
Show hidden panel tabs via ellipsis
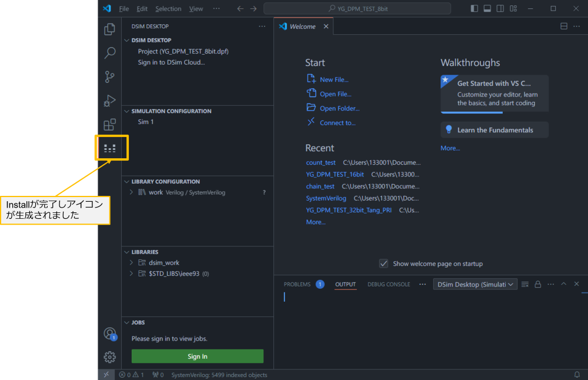point(423,284)
